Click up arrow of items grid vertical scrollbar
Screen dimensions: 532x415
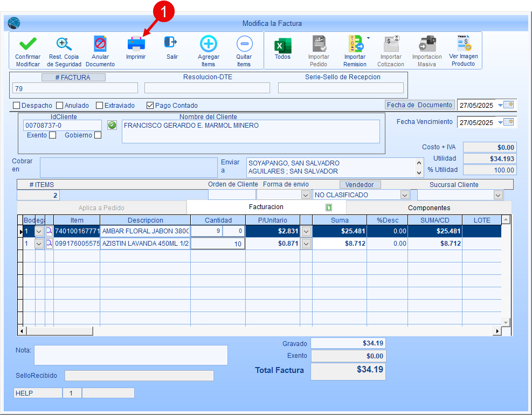click(506, 219)
